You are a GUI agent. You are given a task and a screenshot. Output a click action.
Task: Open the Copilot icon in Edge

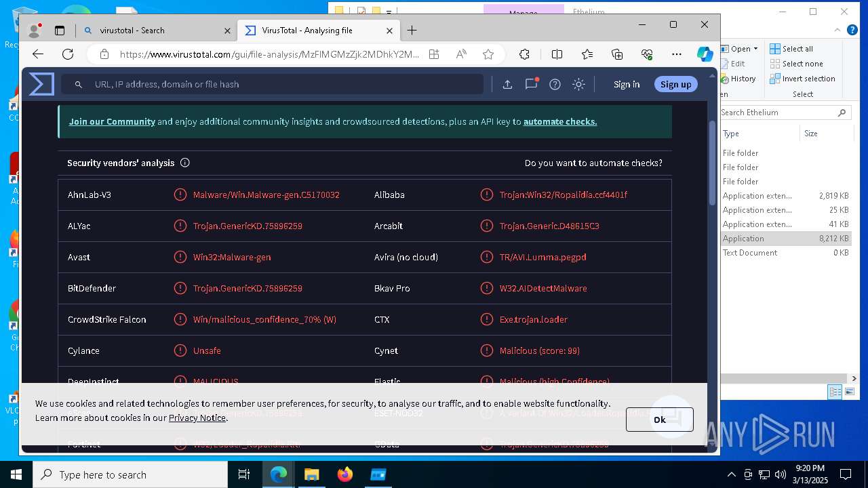point(705,54)
